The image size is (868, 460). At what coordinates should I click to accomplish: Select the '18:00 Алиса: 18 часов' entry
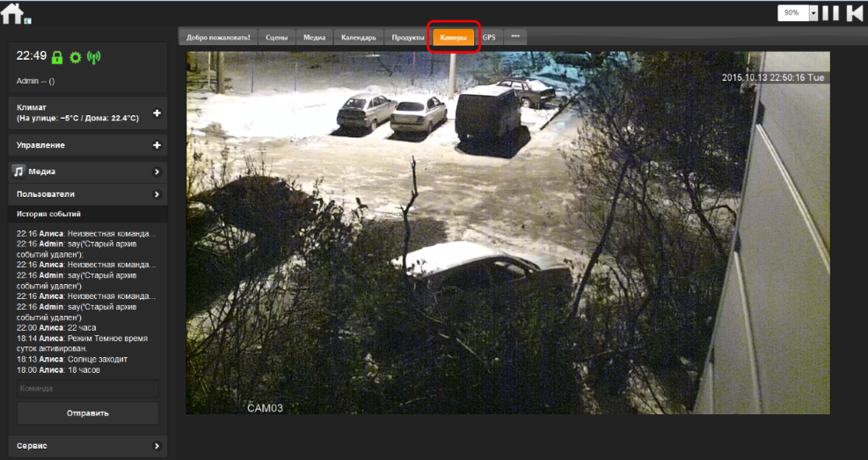[x=58, y=369]
